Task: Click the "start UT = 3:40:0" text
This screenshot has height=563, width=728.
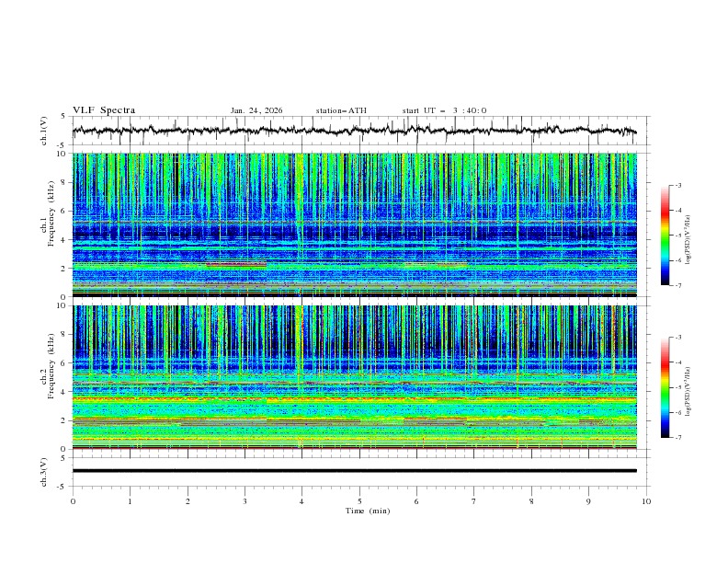Action: [444, 110]
